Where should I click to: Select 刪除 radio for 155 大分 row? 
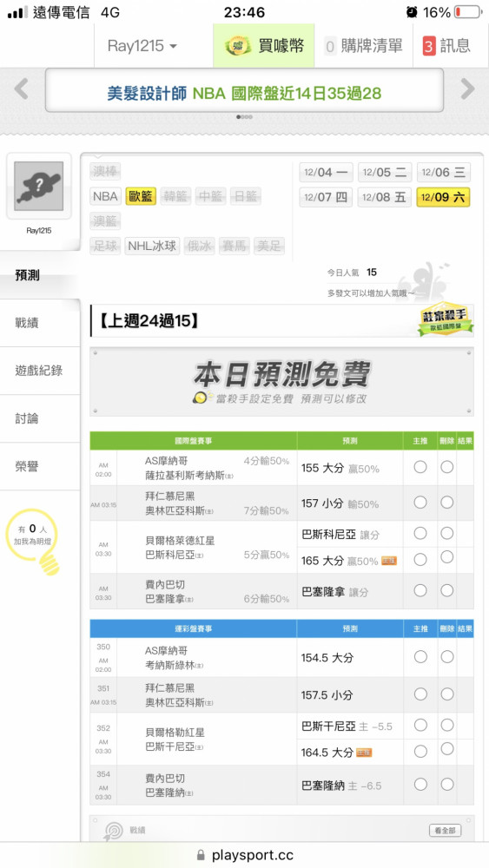pyautogui.click(x=447, y=467)
